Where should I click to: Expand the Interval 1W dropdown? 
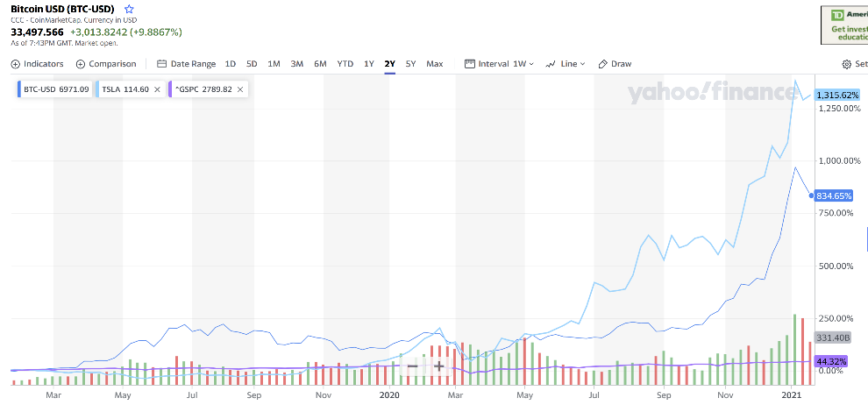click(499, 64)
